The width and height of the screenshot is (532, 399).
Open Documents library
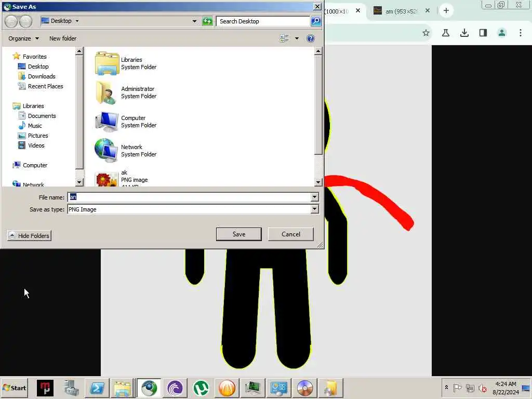[x=37, y=116]
